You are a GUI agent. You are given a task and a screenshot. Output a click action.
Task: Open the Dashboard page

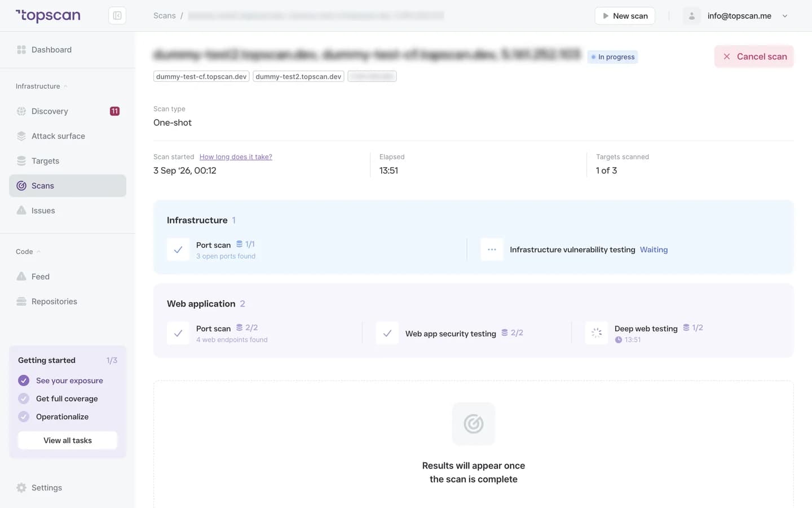[68, 50]
